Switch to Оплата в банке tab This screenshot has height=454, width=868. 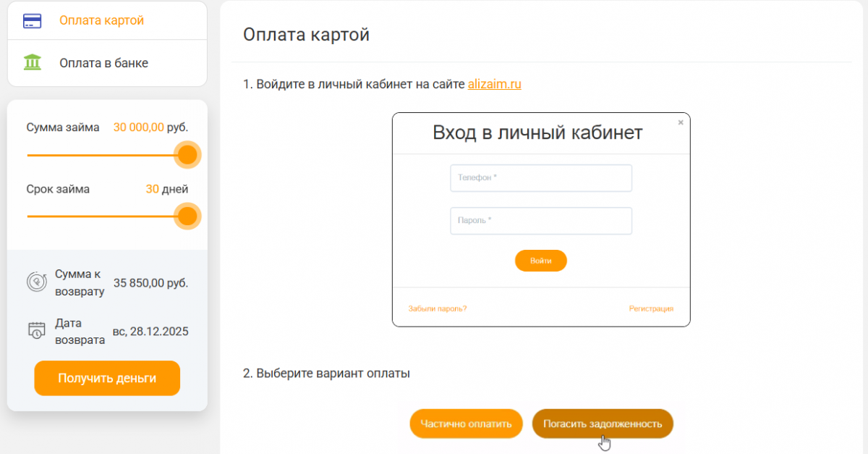click(x=103, y=63)
